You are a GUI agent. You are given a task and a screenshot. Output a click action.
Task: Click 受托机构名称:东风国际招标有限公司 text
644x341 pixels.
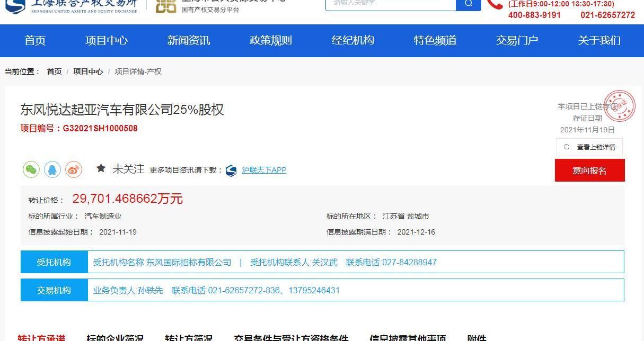162,262
